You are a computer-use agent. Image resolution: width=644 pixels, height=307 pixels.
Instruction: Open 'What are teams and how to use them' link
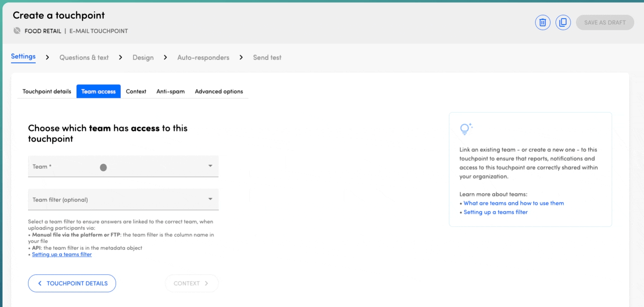[x=513, y=203]
